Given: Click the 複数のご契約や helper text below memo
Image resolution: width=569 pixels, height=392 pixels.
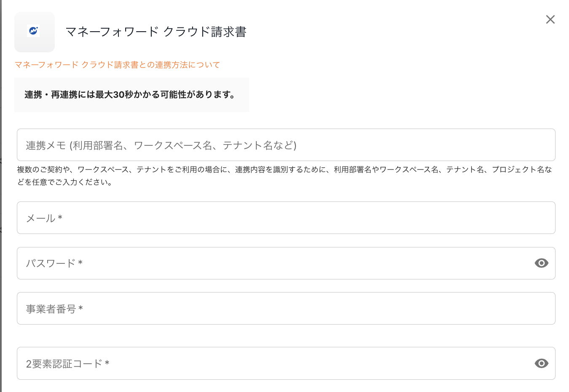Looking at the screenshot, I should [x=284, y=170].
